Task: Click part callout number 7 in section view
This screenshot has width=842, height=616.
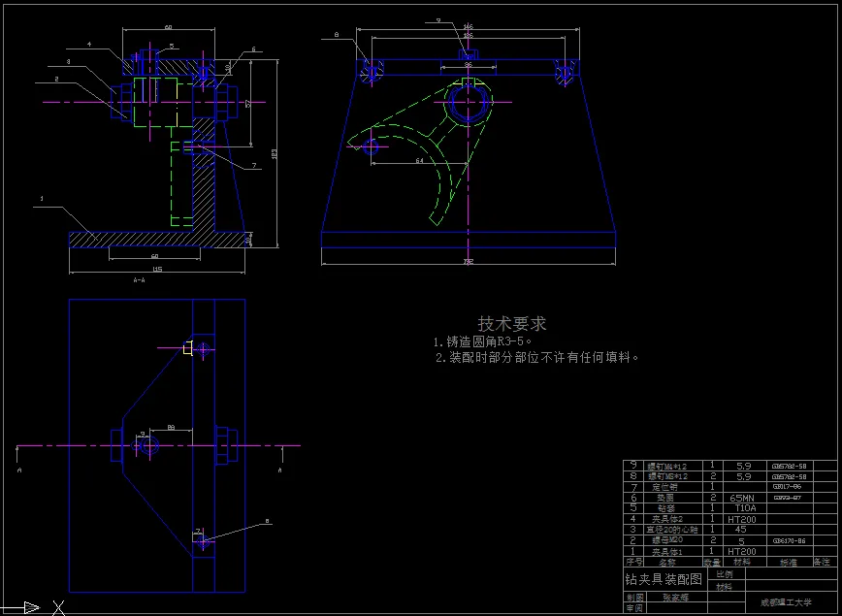Action: point(254,166)
